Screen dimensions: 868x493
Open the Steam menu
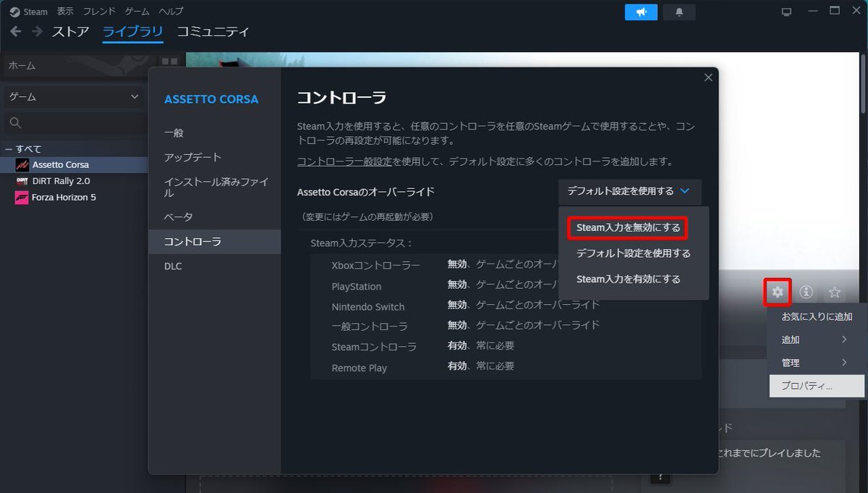(x=35, y=12)
